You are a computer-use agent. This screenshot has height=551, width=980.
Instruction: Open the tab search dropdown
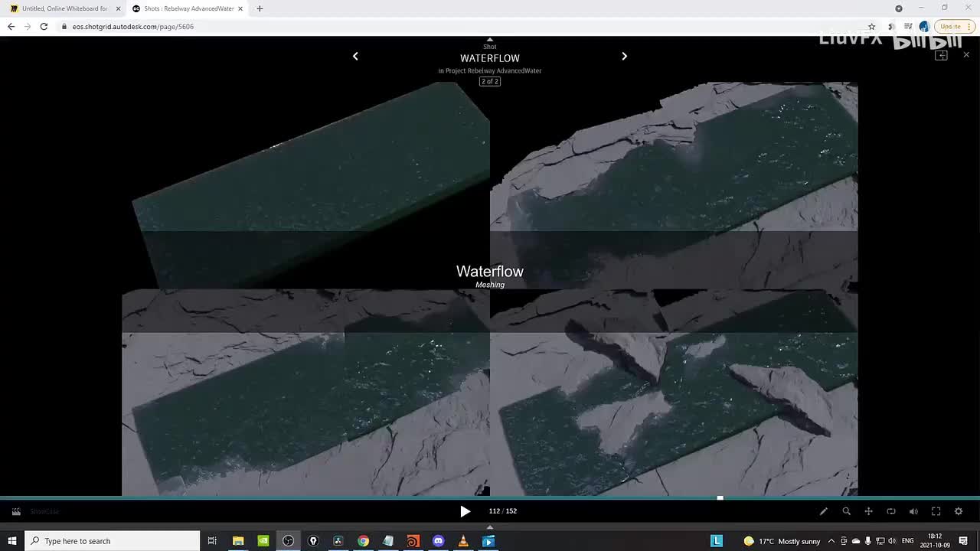pyautogui.click(x=899, y=8)
